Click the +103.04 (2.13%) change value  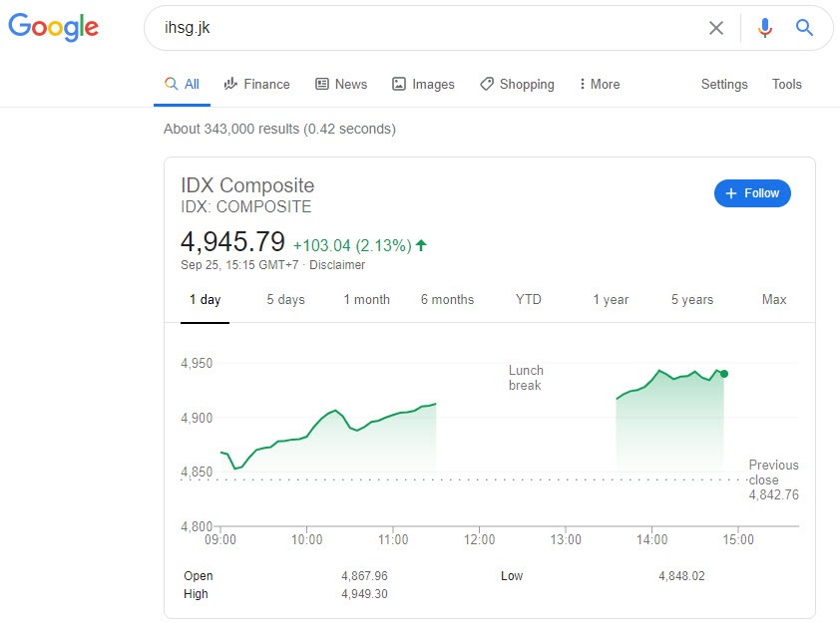point(352,245)
